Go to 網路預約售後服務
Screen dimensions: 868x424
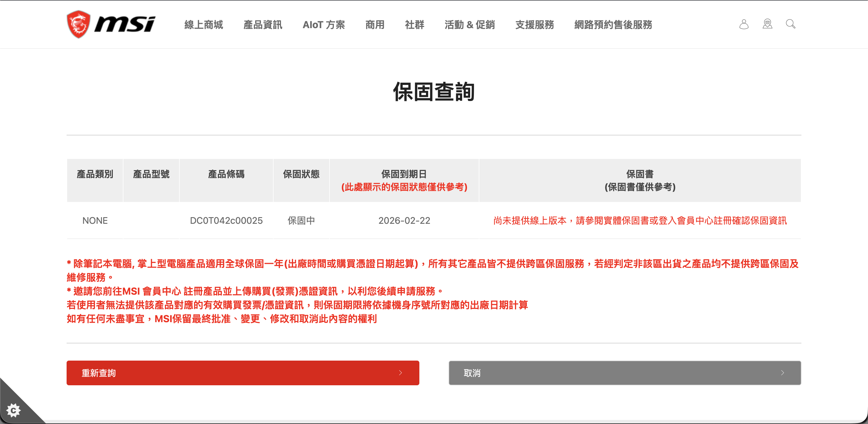tap(613, 25)
